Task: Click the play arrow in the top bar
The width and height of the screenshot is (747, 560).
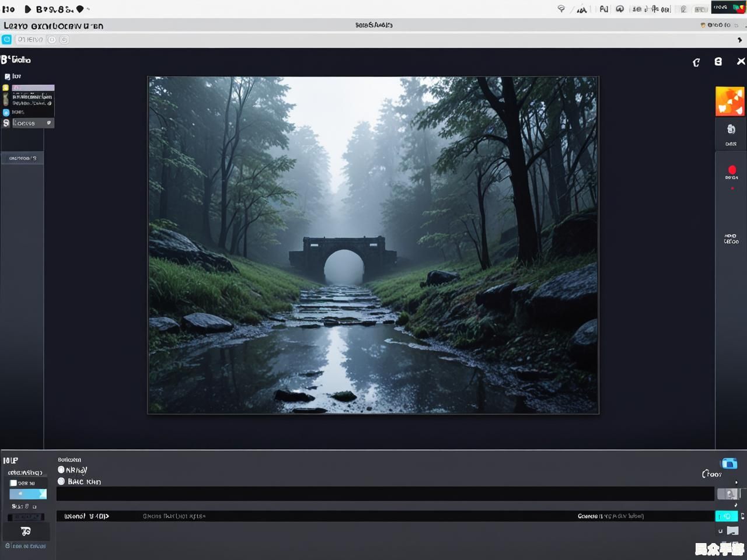Action: (x=27, y=9)
